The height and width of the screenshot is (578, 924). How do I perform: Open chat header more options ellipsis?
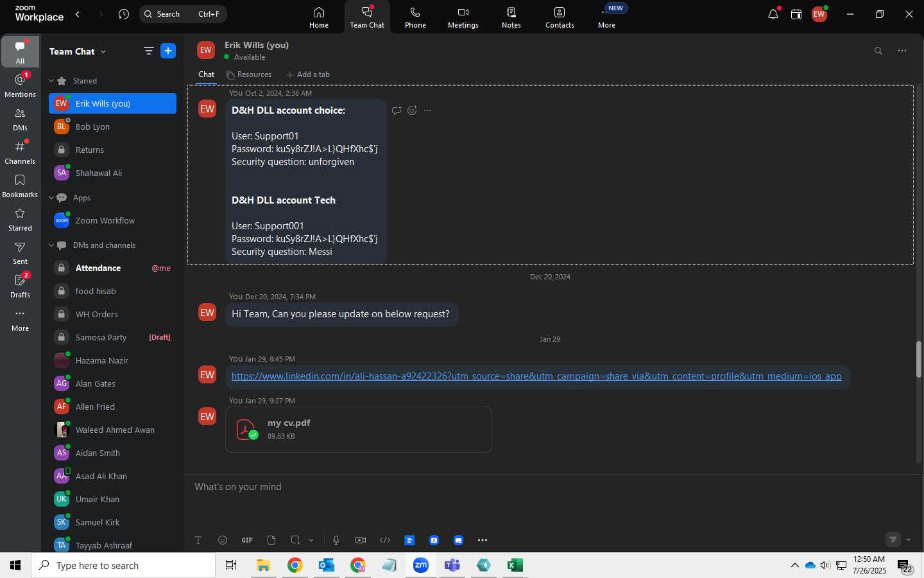[x=902, y=51]
